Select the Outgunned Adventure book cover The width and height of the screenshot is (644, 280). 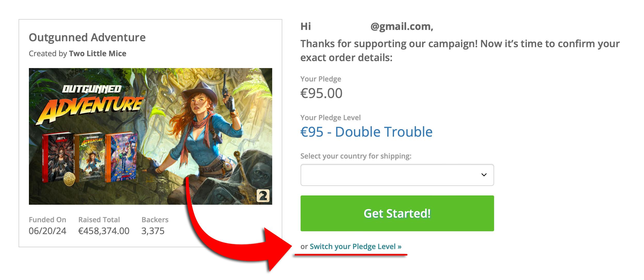point(90,157)
